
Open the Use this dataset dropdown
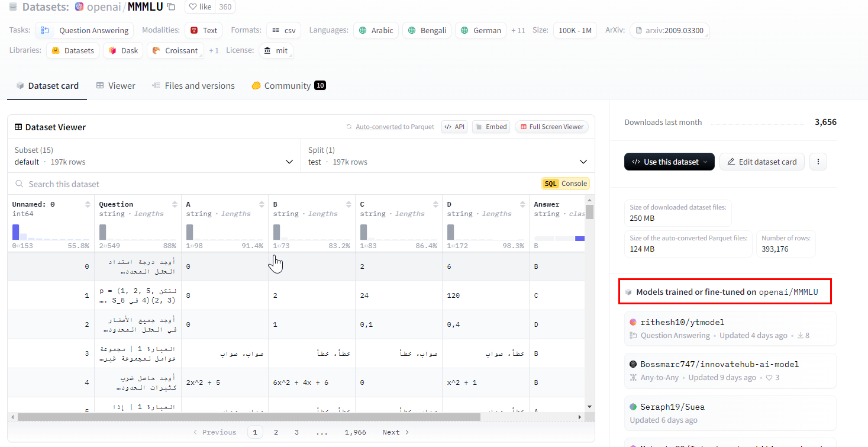point(669,162)
